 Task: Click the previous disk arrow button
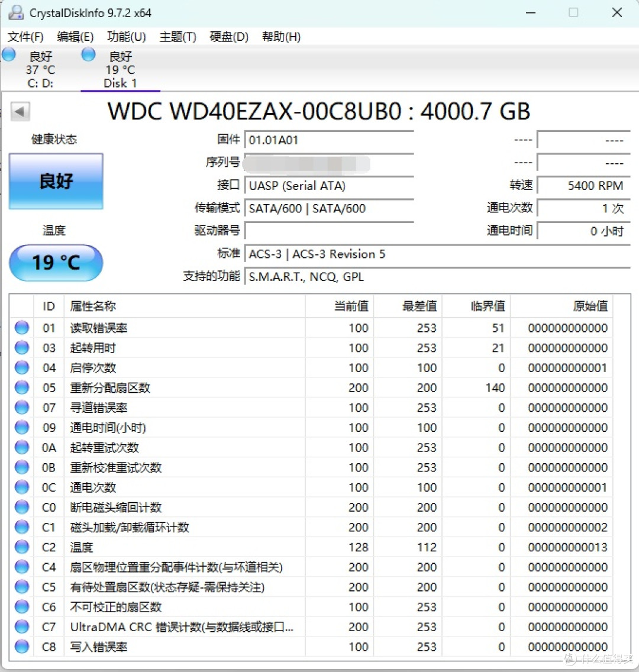[x=20, y=111]
